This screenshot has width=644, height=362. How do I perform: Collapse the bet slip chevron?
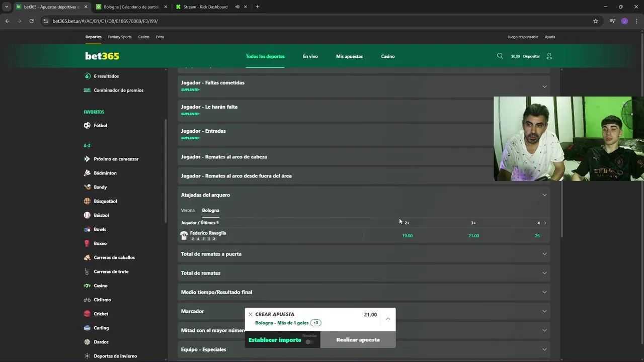tap(388, 318)
